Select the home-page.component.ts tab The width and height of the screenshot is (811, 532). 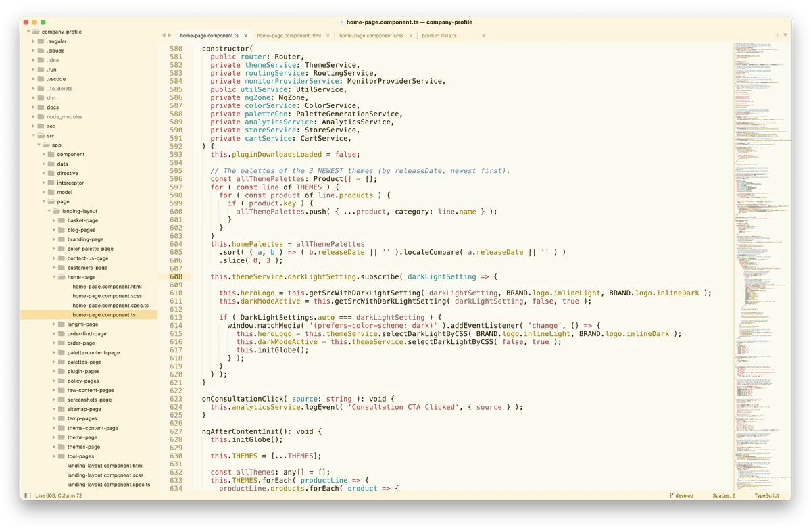coord(209,36)
